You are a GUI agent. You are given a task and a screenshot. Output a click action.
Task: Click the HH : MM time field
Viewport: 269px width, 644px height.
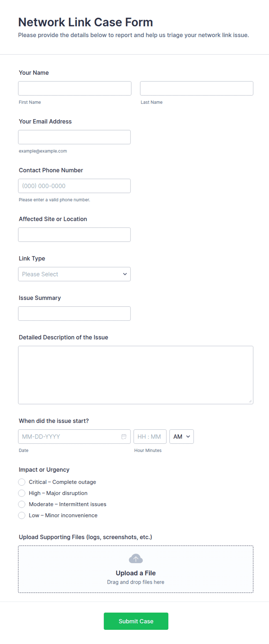pyautogui.click(x=150, y=437)
